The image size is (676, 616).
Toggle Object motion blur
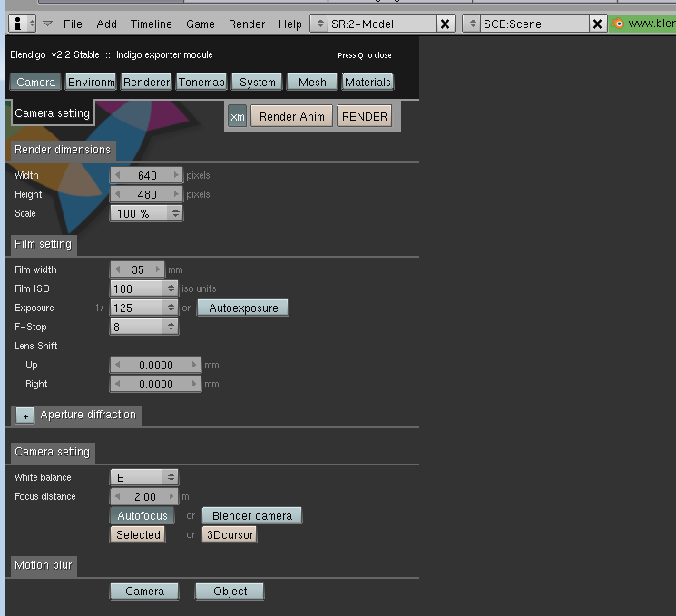tap(230, 591)
